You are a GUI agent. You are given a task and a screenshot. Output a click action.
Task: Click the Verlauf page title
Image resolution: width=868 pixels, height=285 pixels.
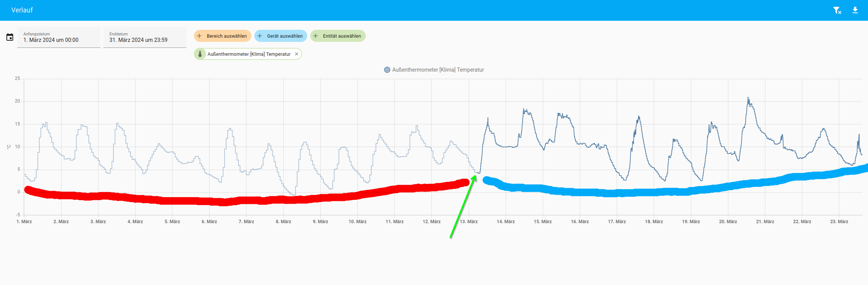click(22, 10)
